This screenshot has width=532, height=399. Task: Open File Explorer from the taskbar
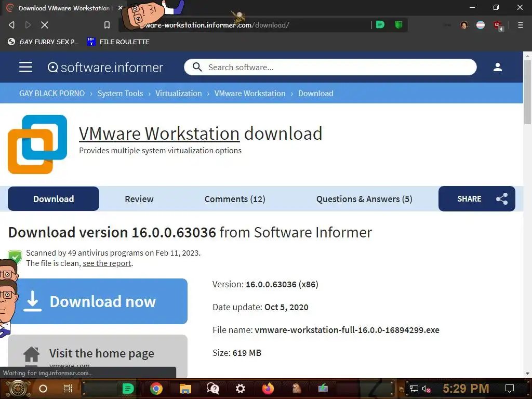(x=185, y=389)
